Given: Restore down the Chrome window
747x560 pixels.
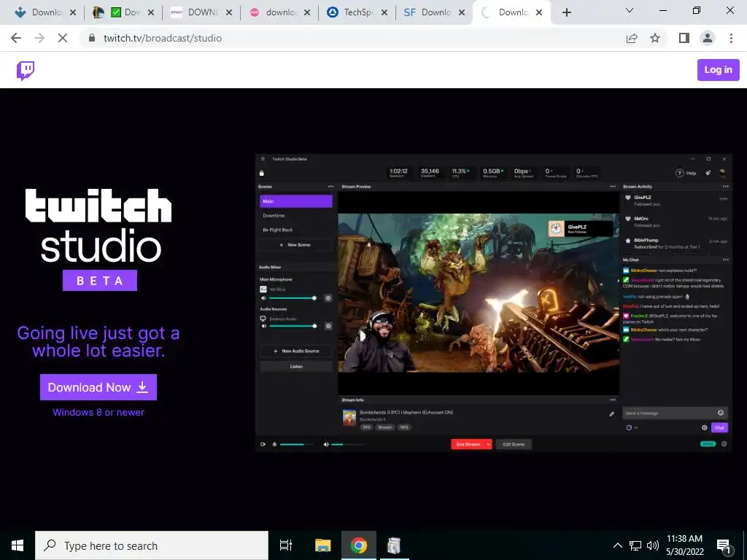Looking at the screenshot, I should pos(697,10).
